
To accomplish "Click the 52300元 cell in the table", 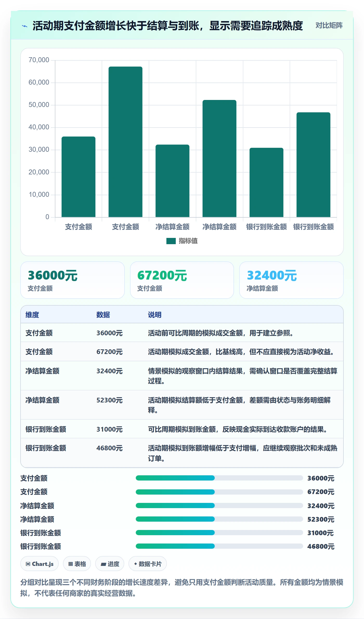I will pyautogui.click(x=109, y=400).
